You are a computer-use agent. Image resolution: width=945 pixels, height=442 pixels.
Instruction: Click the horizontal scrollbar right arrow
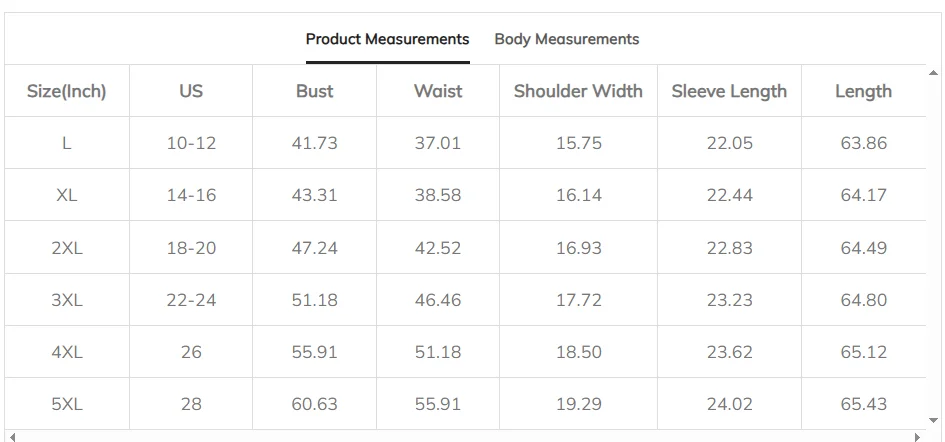918,436
